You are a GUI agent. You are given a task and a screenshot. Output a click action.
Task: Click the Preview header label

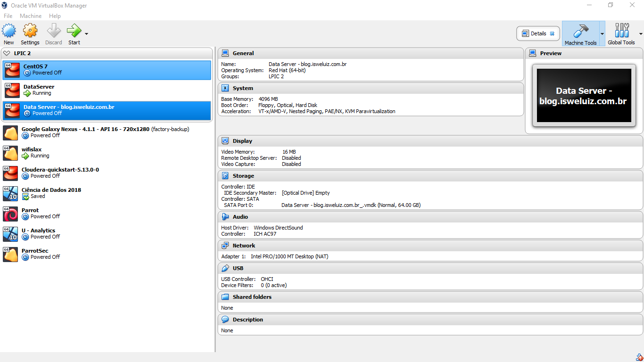point(551,53)
